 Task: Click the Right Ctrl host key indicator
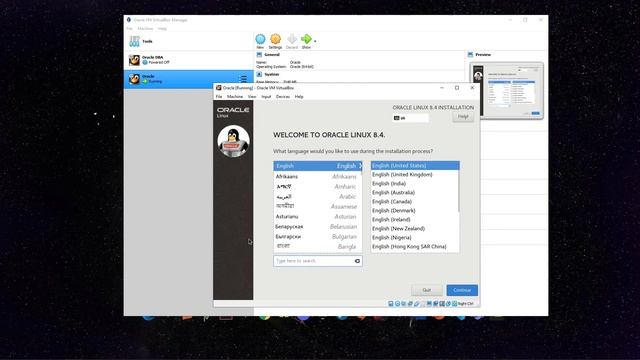[x=466, y=304]
